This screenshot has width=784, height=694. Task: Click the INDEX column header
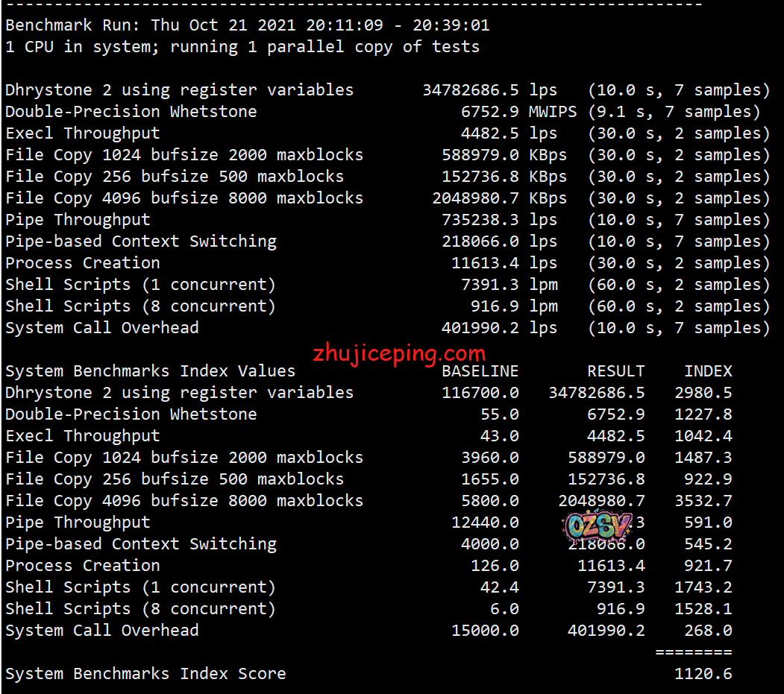(x=708, y=371)
